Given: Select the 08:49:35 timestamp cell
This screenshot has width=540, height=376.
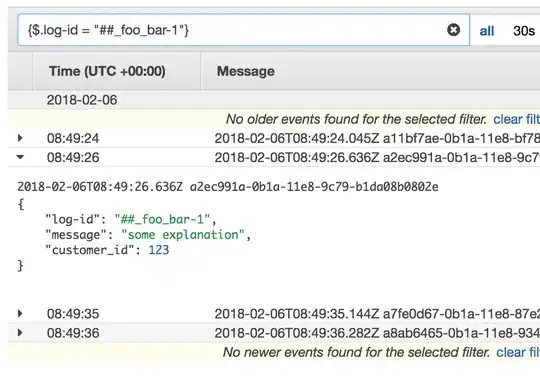Looking at the screenshot, I should point(73,314).
